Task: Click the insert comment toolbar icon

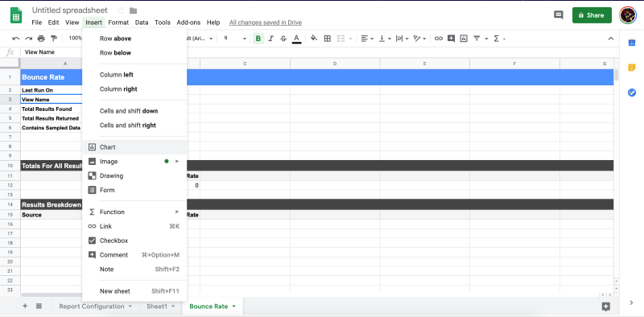Action: (451, 39)
